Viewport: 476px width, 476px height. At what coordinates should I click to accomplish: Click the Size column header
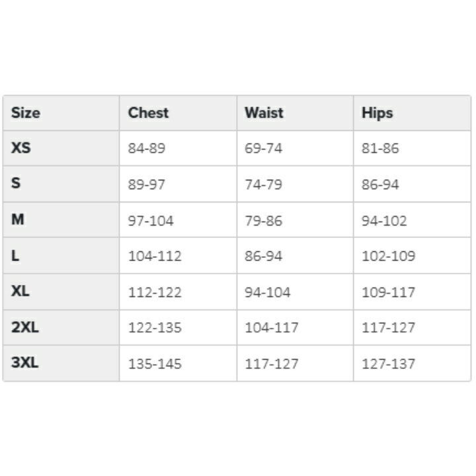click(x=26, y=113)
